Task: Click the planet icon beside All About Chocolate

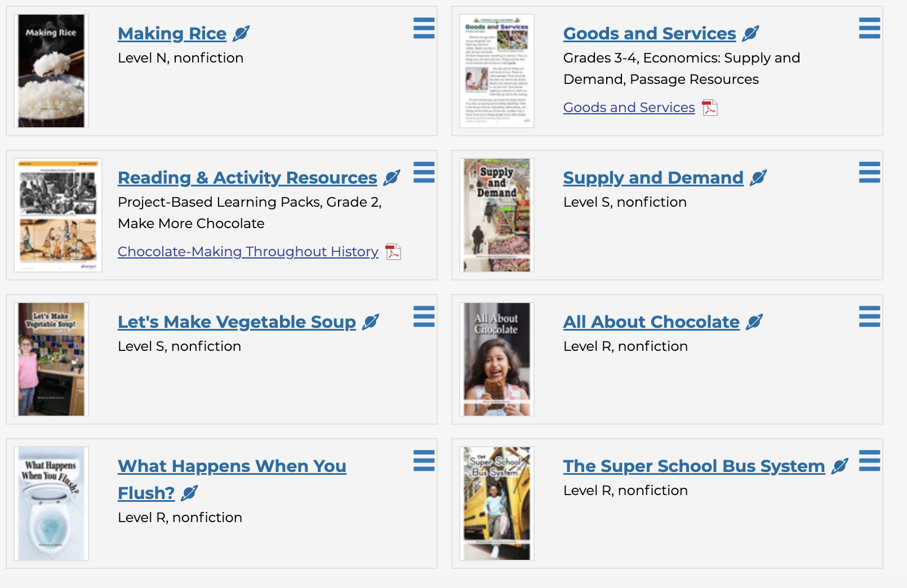Action: 754,322
